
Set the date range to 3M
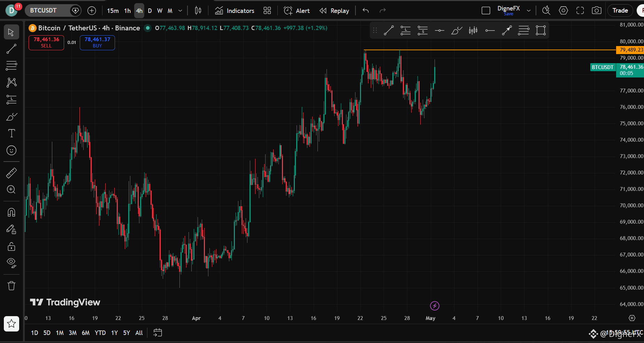pos(72,333)
